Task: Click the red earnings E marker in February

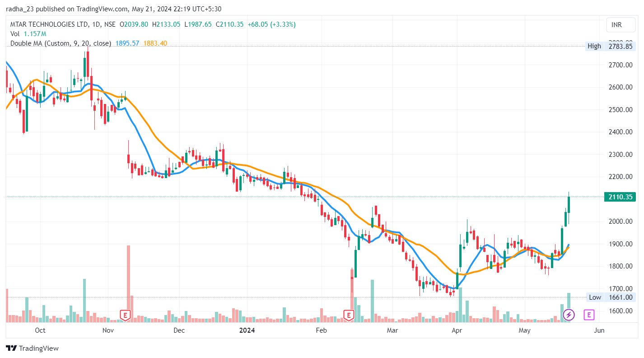Action: coord(349,315)
